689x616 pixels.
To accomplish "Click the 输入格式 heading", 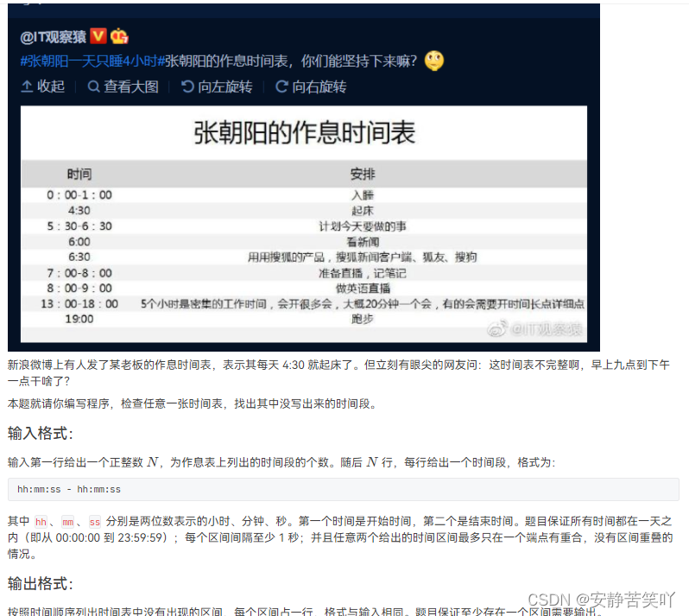I will (x=40, y=434).
